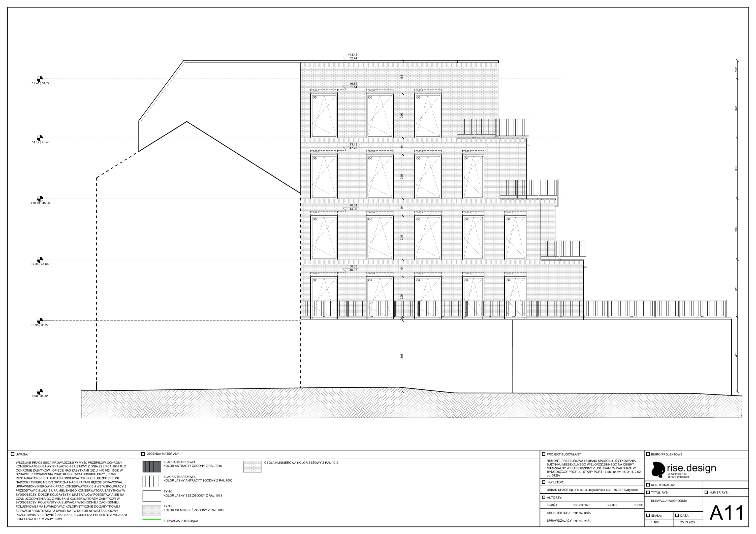The image size is (756, 534).
Task: Select the 328 dimension on the right chain
Action: pyautogui.click(x=736, y=108)
